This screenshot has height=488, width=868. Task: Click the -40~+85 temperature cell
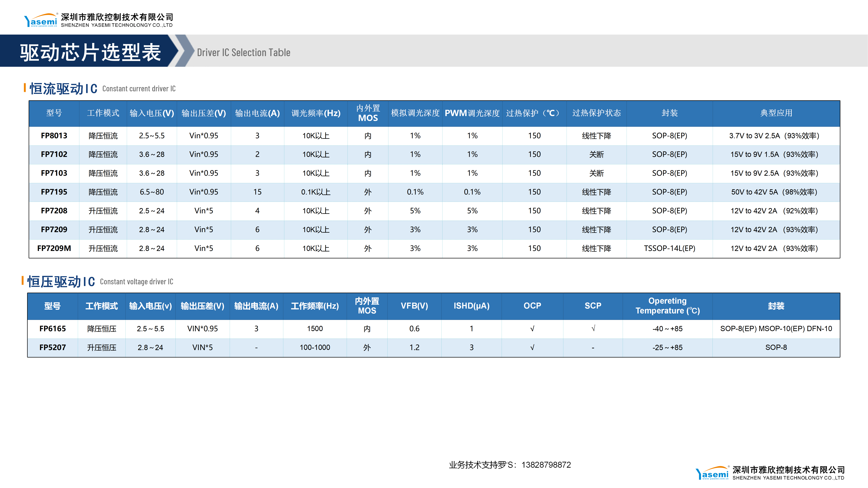(667, 329)
